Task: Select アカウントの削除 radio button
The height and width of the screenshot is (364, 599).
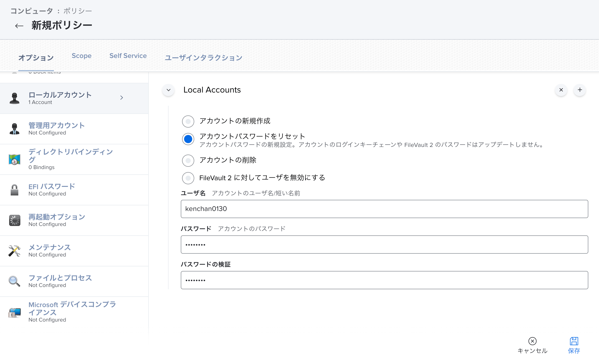Action: click(188, 160)
